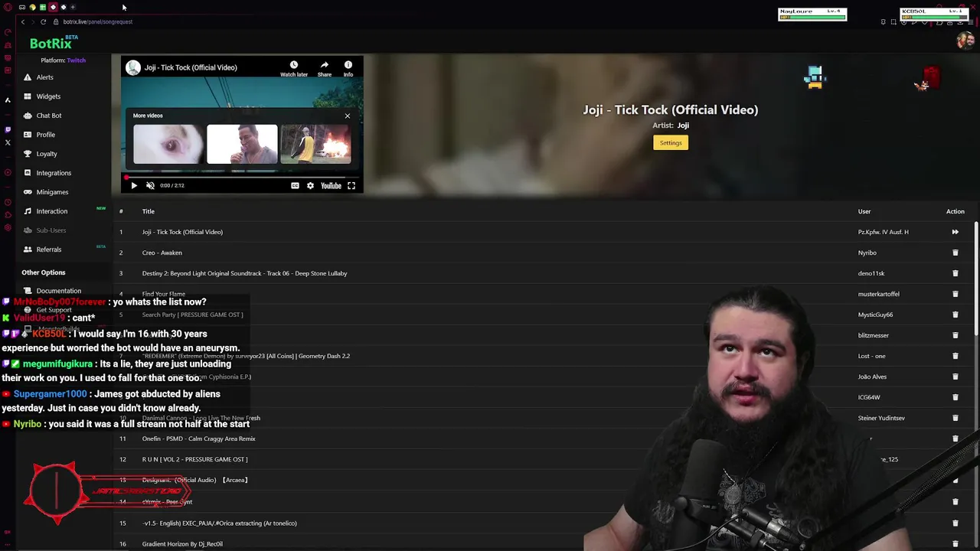
Task: Click the Alerts bell icon
Action: 28,77
